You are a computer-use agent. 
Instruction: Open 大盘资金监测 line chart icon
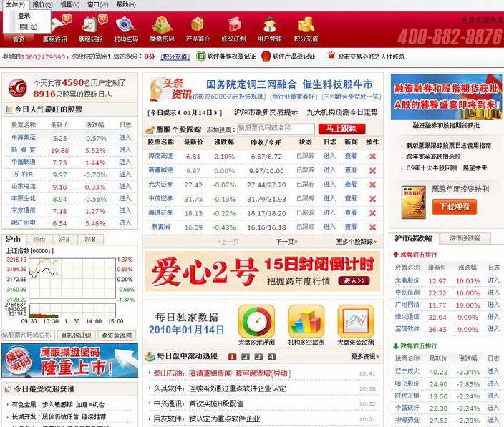(x=355, y=321)
